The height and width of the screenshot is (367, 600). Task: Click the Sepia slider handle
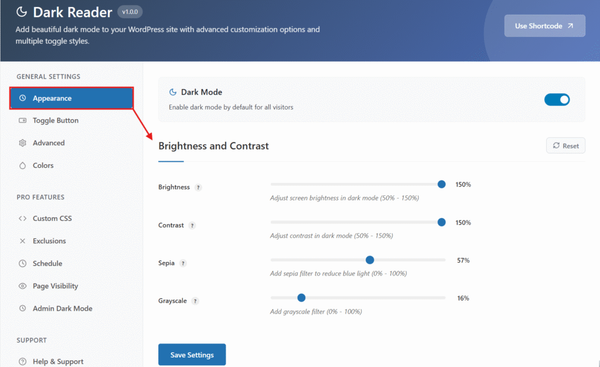tap(370, 260)
